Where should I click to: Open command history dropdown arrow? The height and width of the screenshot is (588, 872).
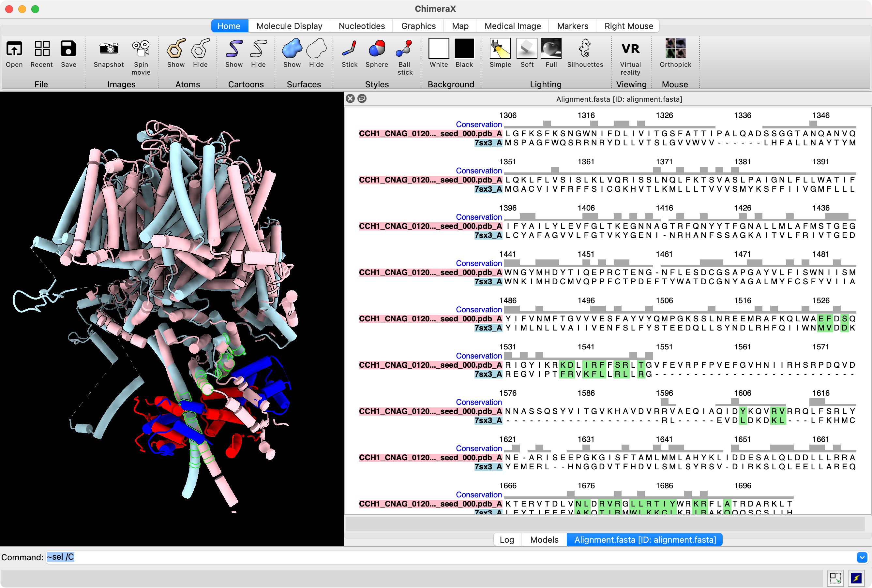pyautogui.click(x=862, y=557)
